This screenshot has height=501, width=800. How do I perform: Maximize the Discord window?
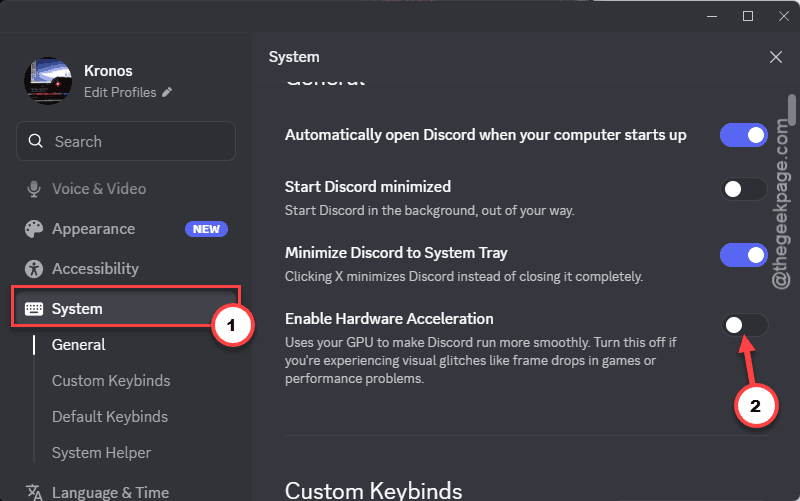(747, 16)
